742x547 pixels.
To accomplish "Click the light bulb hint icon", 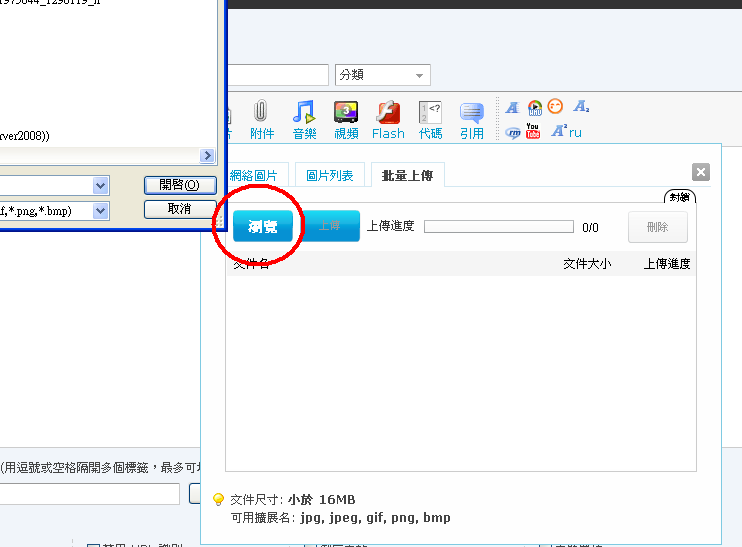I will (218, 499).
